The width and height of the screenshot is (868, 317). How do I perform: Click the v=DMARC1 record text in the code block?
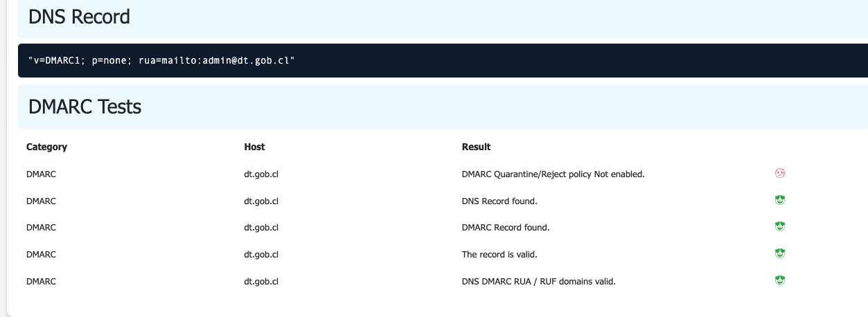(161, 60)
